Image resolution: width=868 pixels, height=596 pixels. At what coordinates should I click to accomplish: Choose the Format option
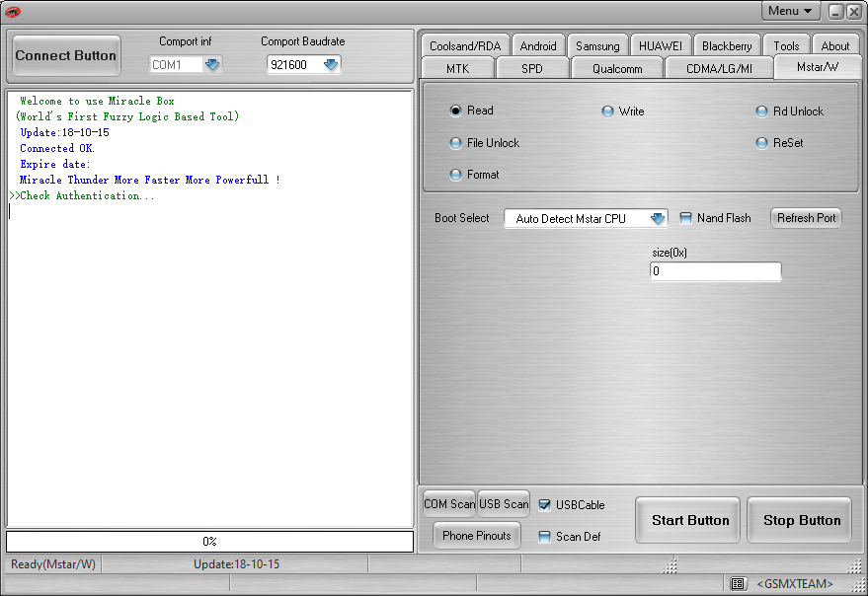pos(456,175)
